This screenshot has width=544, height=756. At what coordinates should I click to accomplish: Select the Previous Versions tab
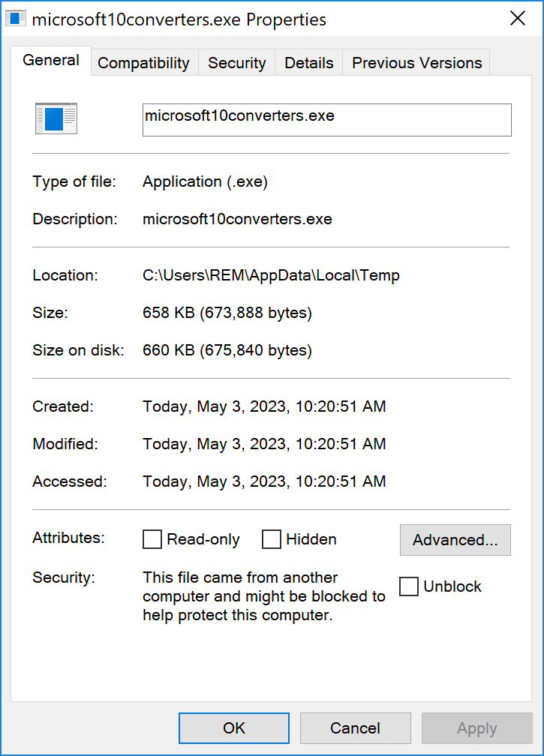(x=416, y=63)
